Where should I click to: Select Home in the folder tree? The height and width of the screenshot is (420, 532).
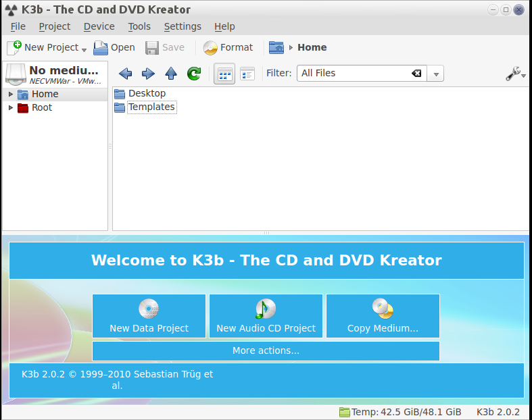[45, 94]
